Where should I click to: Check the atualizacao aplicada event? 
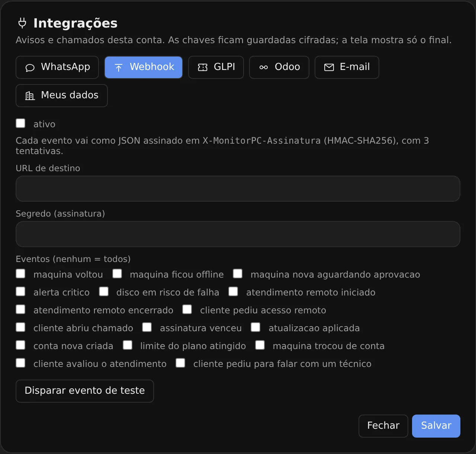255,327
